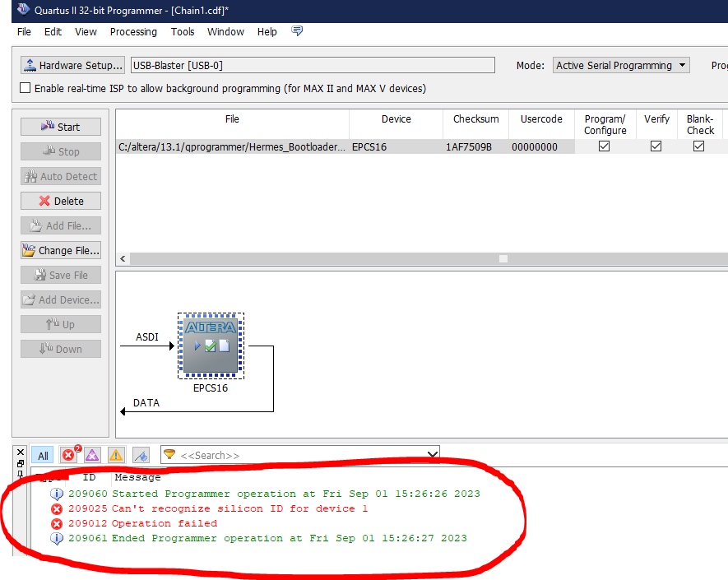This screenshot has width=728, height=580.
Task: Click the info icon beside message 209060
Action: pos(57,494)
